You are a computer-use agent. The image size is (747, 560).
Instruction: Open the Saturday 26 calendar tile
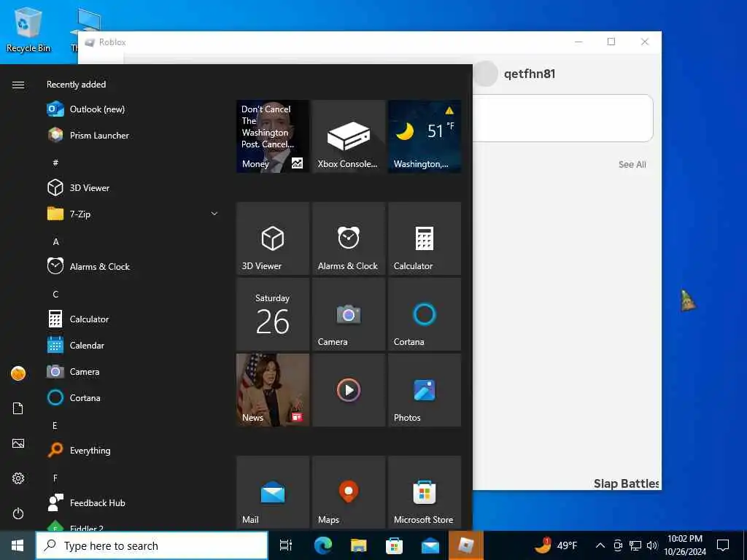[273, 314]
